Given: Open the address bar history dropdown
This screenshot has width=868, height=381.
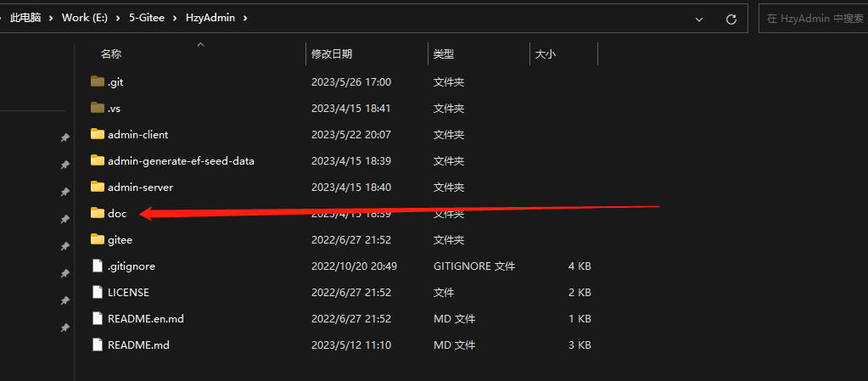Looking at the screenshot, I should pyautogui.click(x=699, y=18).
